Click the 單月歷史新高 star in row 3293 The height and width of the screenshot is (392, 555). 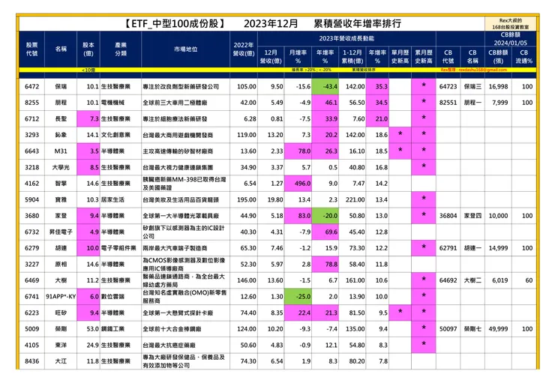[400, 133]
